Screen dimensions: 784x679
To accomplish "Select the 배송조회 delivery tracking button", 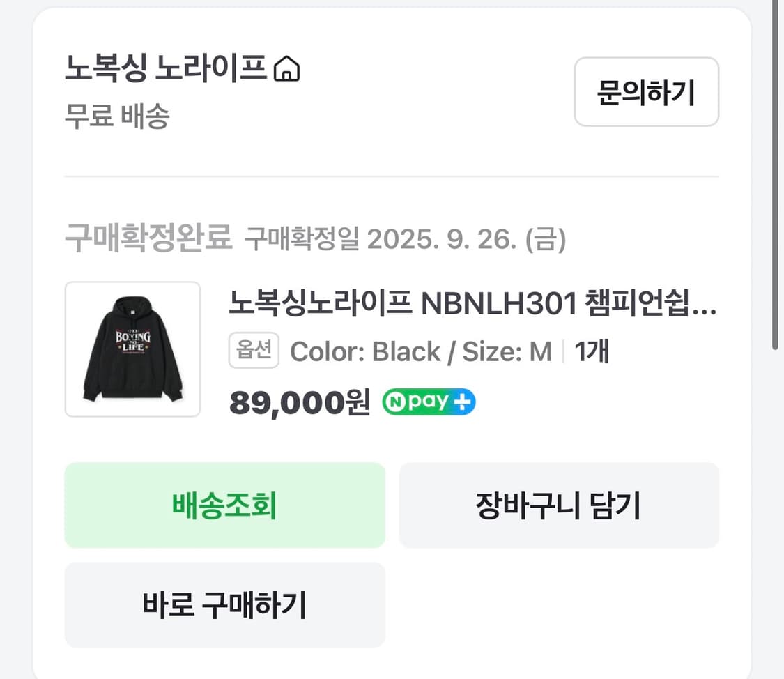I will (x=224, y=505).
